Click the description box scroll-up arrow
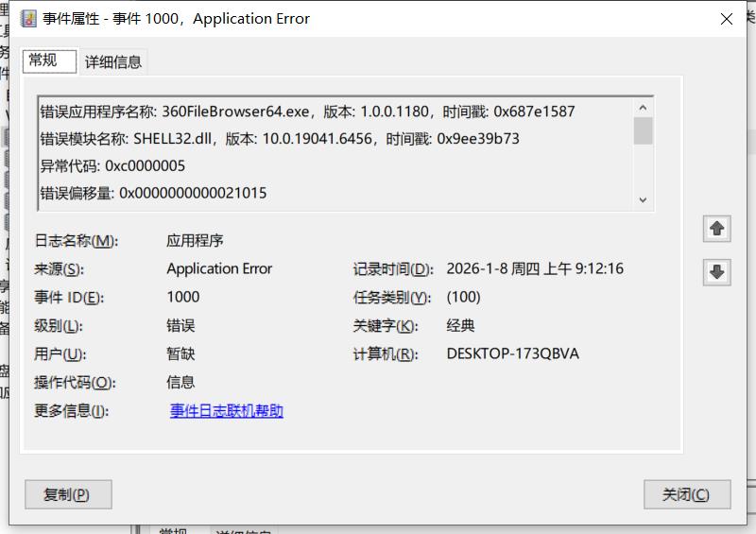This screenshot has width=756, height=534. (x=644, y=108)
